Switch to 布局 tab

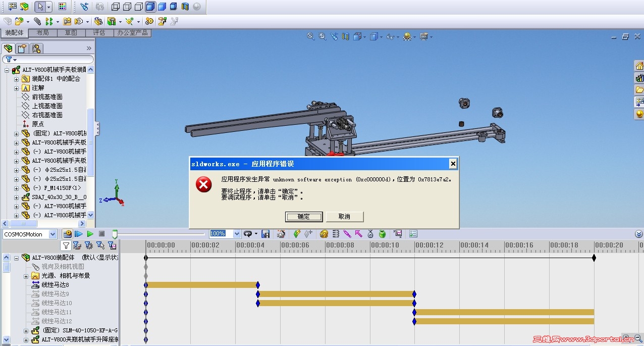click(43, 33)
